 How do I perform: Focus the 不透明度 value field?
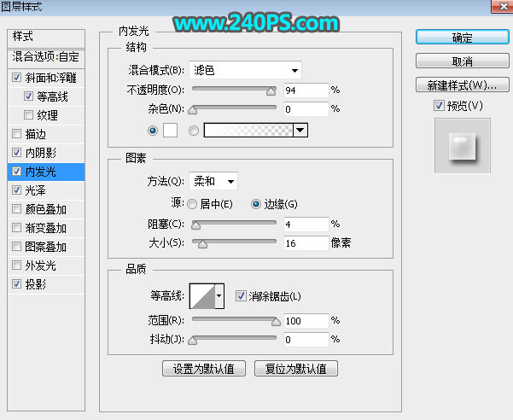306,90
